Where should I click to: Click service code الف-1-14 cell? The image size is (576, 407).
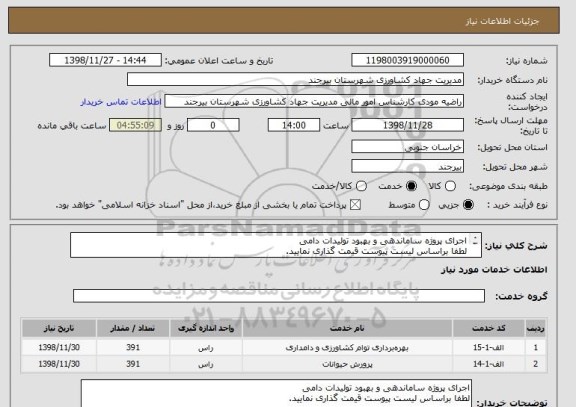(x=489, y=364)
